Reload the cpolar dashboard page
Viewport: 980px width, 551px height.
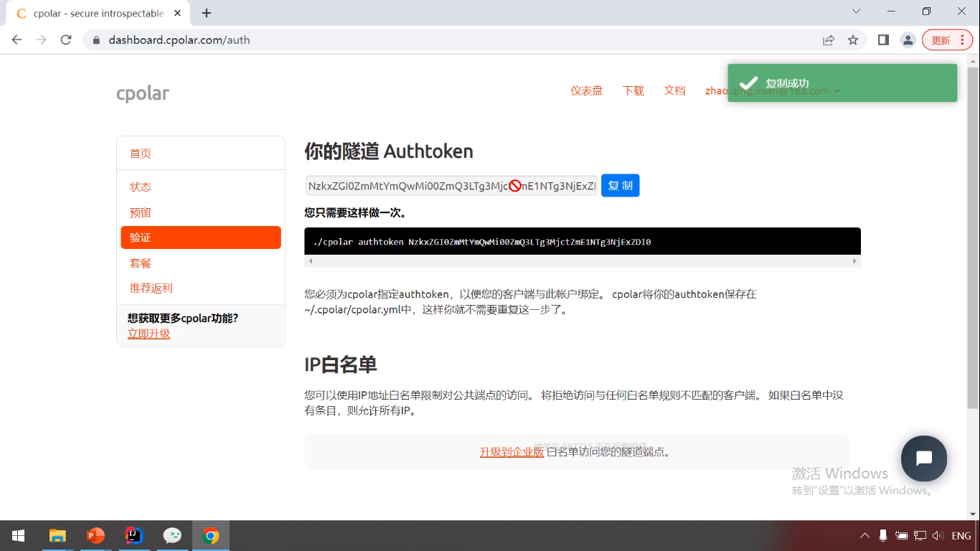click(x=66, y=40)
